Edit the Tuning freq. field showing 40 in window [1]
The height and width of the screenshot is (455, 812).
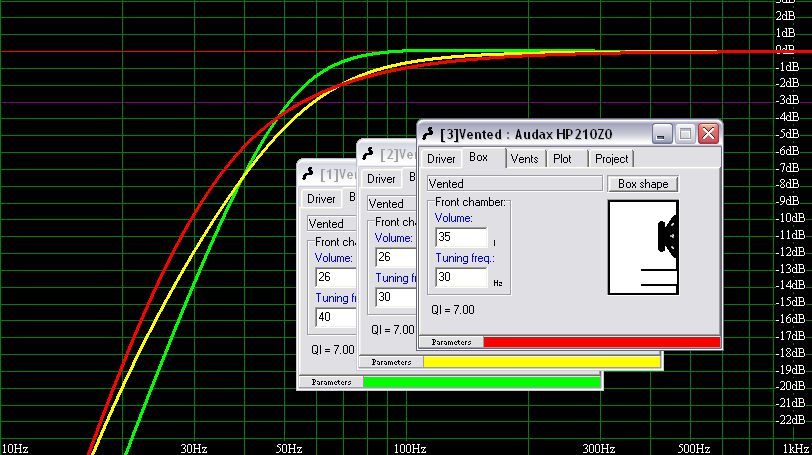(336, 317)
